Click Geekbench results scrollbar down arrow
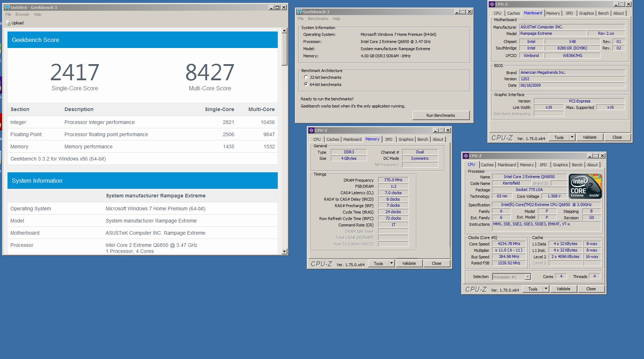 (285, 252)
